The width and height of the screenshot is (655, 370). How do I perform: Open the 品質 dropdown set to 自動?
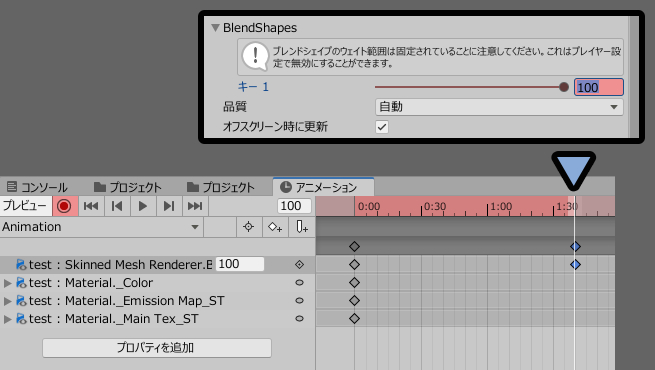click(499, 107)
